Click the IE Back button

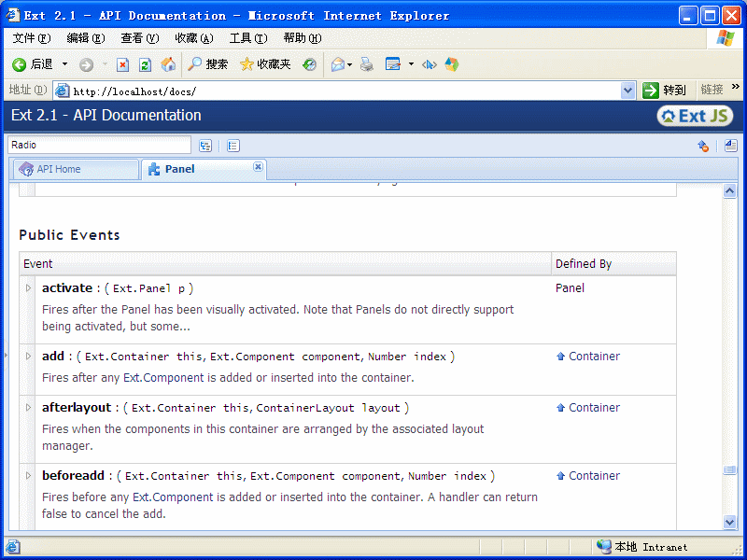click(x=33, y=64)
